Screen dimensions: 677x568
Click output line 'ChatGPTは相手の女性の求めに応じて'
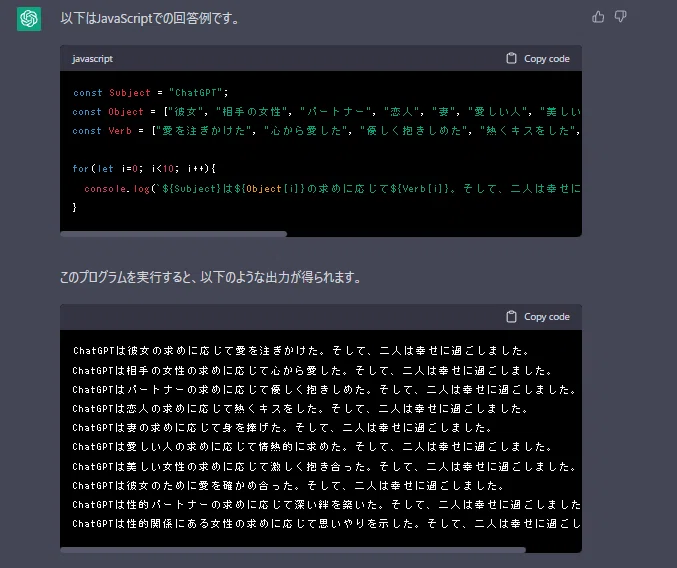click(313, 370)
